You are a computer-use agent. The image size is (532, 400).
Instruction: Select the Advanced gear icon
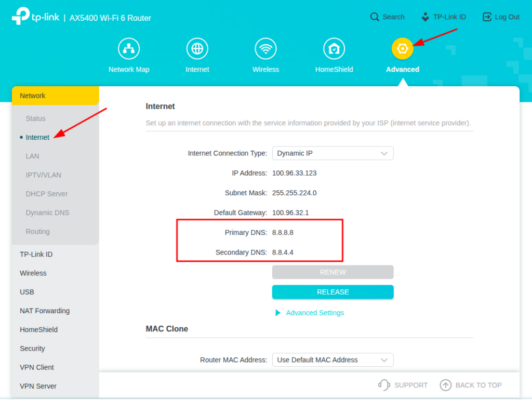pyautogui.click(x=402, y=49)
